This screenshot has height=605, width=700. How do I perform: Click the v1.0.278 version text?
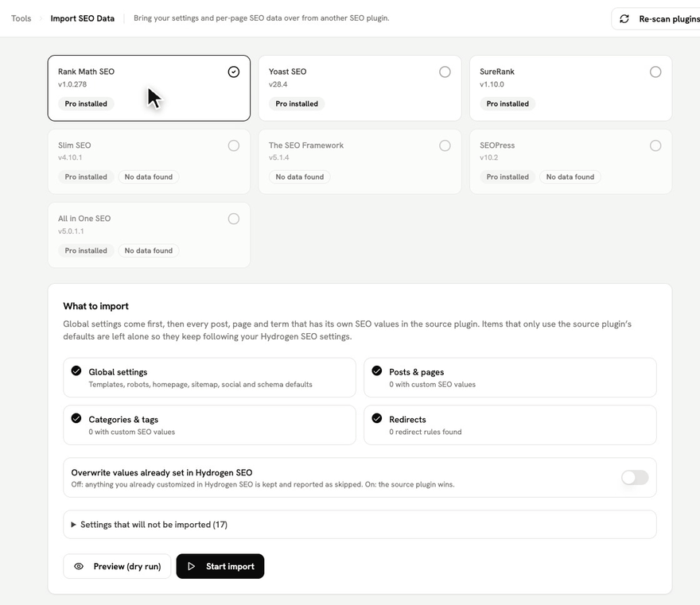click(72, 84)
